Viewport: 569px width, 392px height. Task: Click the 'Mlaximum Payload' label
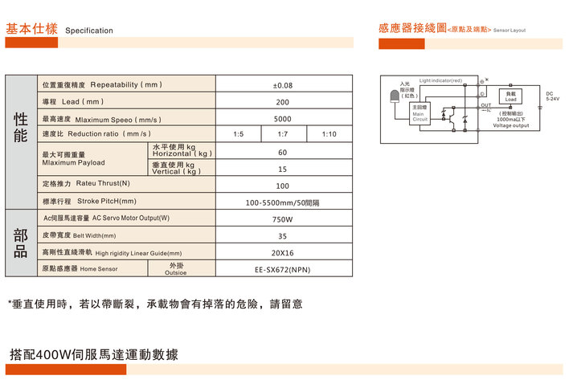tap(73, 162)
